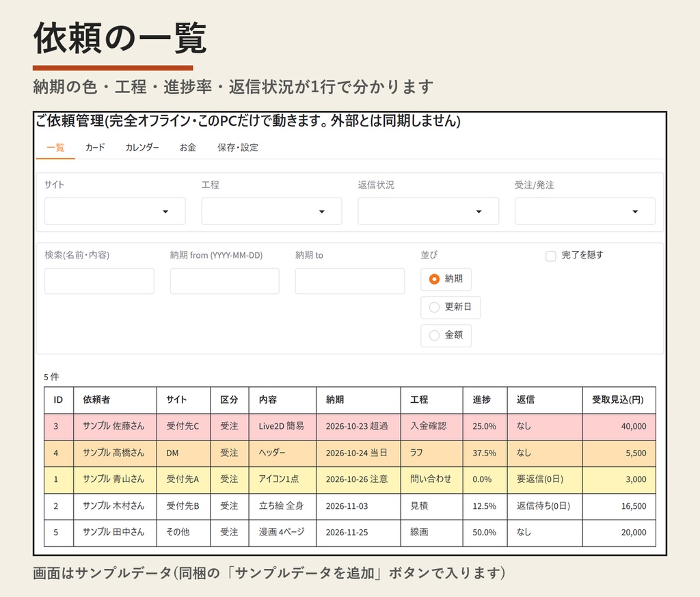
Task: Open the カード tab
Action: point(95,147)
